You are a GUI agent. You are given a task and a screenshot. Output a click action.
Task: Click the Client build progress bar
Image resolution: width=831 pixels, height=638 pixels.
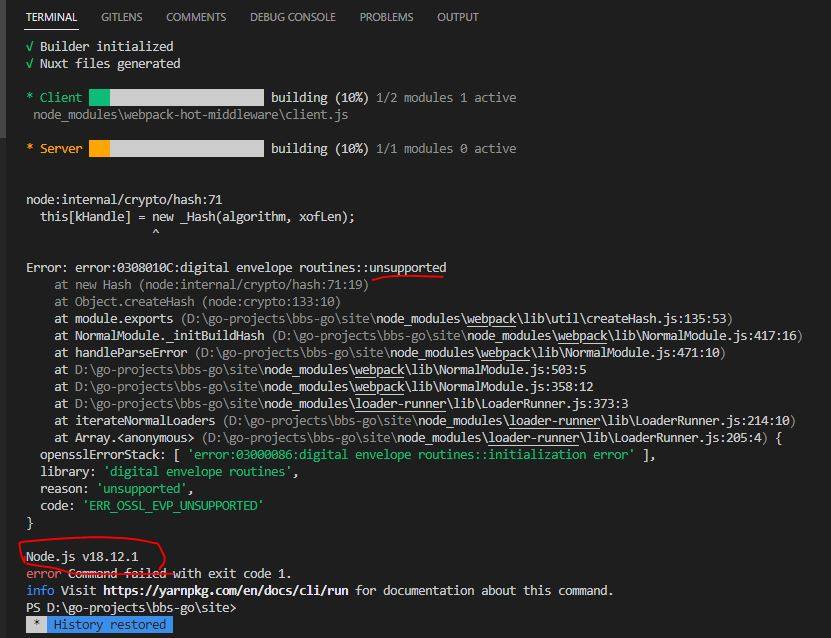tap(176, 98)
